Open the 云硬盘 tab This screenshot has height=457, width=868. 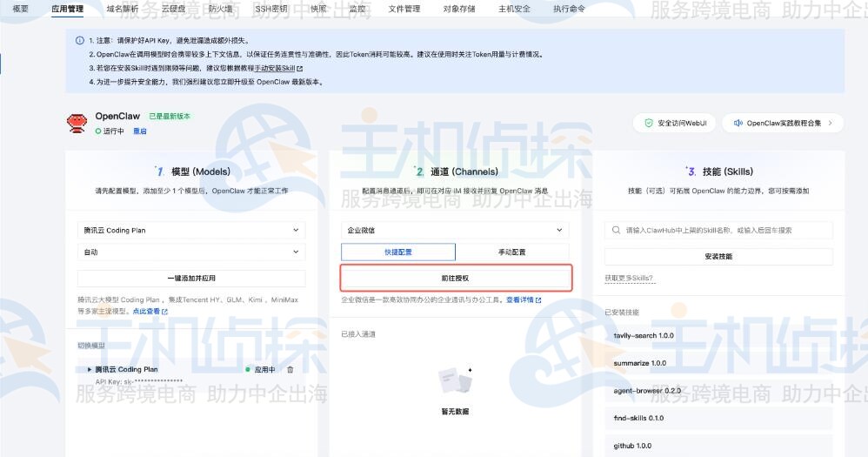tap(173, 9)
